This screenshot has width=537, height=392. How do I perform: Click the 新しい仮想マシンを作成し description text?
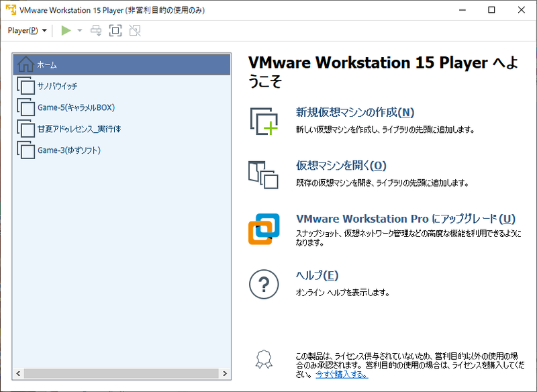click(x=385, y=130)
